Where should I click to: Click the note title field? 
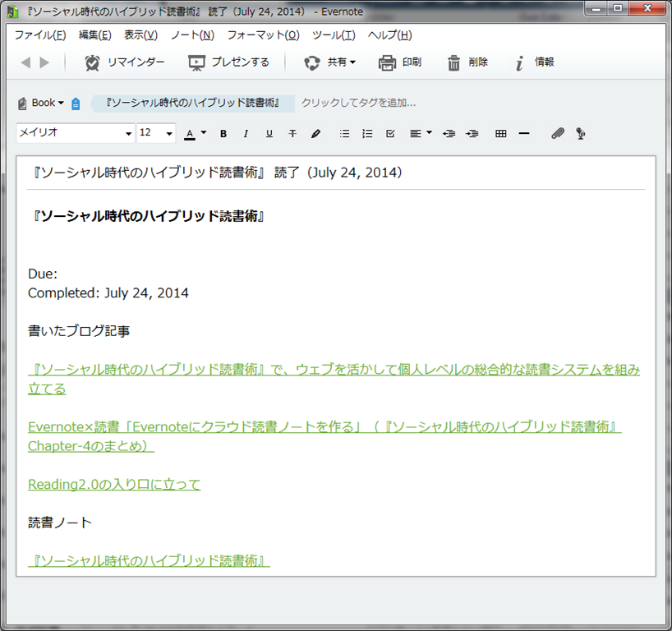click(x=335, y=173)
